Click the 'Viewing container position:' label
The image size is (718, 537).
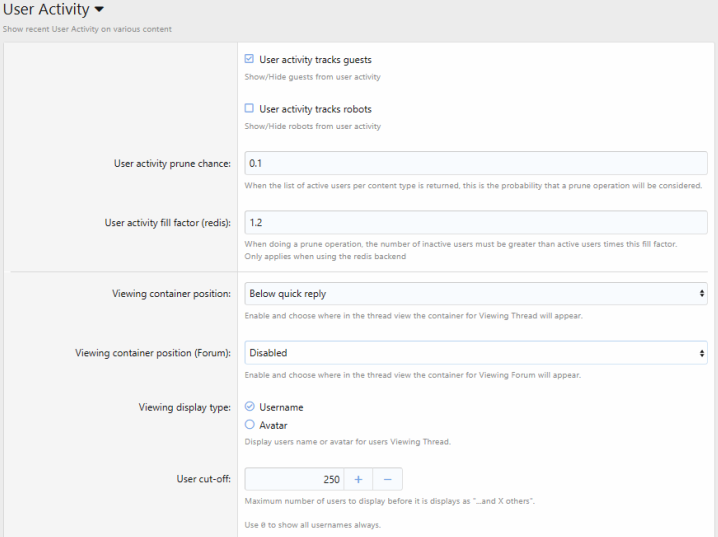tap(172, 294)
